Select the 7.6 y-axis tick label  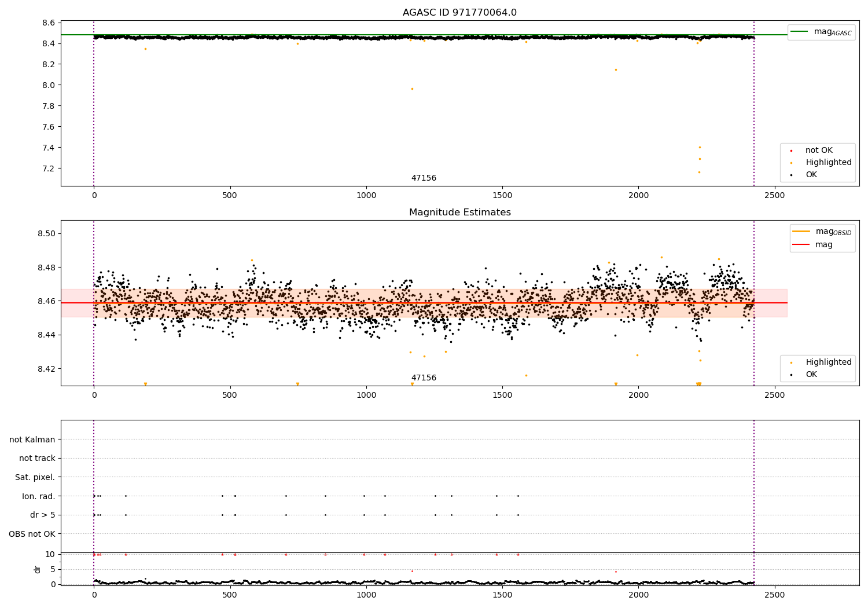[x=49, y=127]
